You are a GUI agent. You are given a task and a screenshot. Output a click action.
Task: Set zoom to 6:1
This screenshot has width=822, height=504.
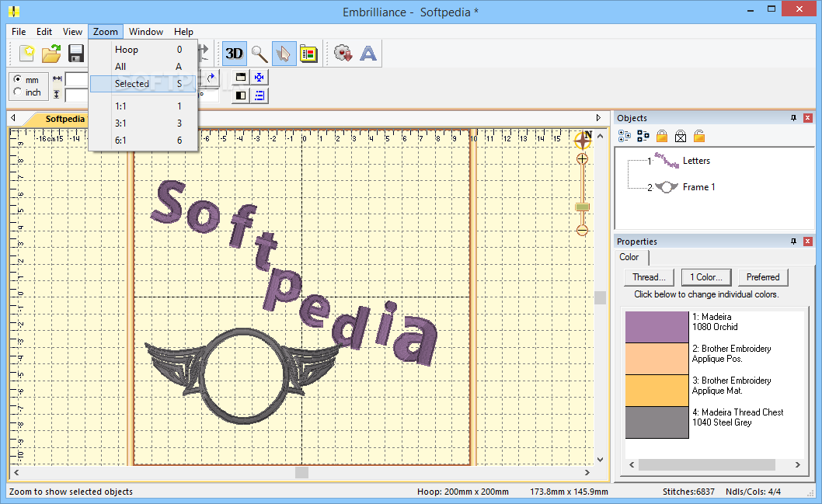144,141
